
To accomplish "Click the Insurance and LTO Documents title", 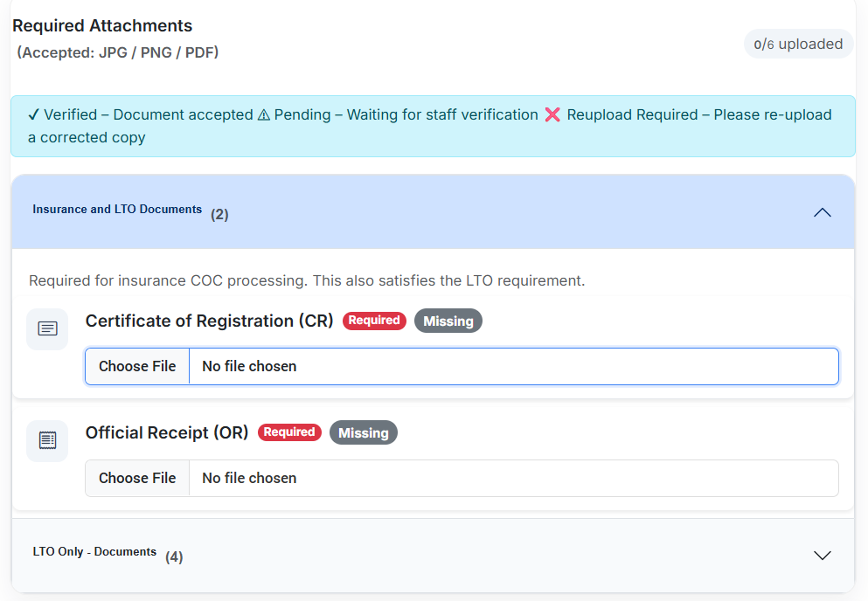I will point(117,210).
